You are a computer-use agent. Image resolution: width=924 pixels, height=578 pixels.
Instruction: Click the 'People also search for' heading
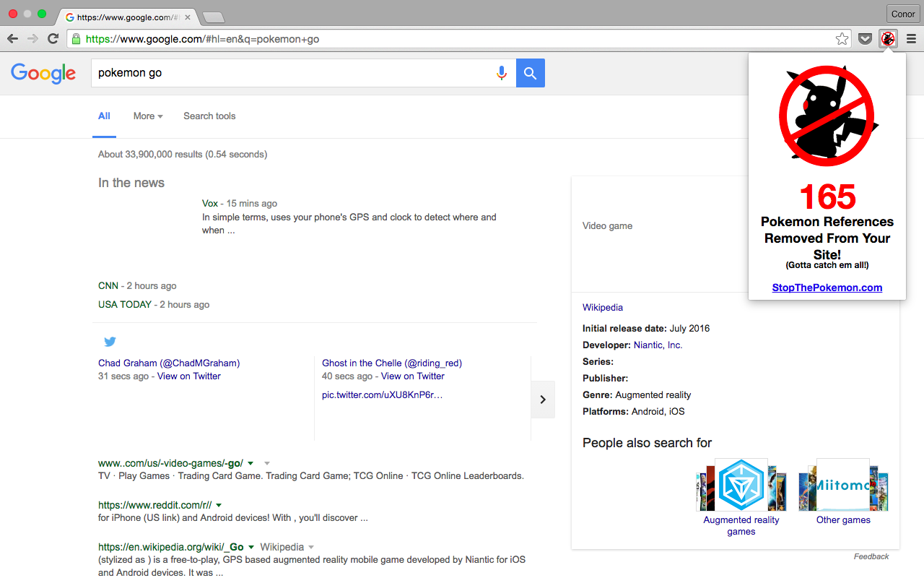(648, 443)
